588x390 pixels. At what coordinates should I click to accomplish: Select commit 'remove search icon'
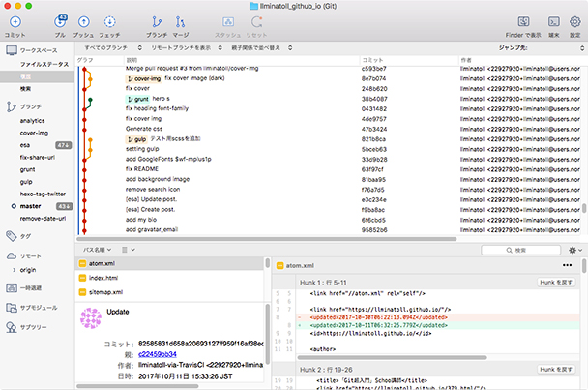(153, 190)
